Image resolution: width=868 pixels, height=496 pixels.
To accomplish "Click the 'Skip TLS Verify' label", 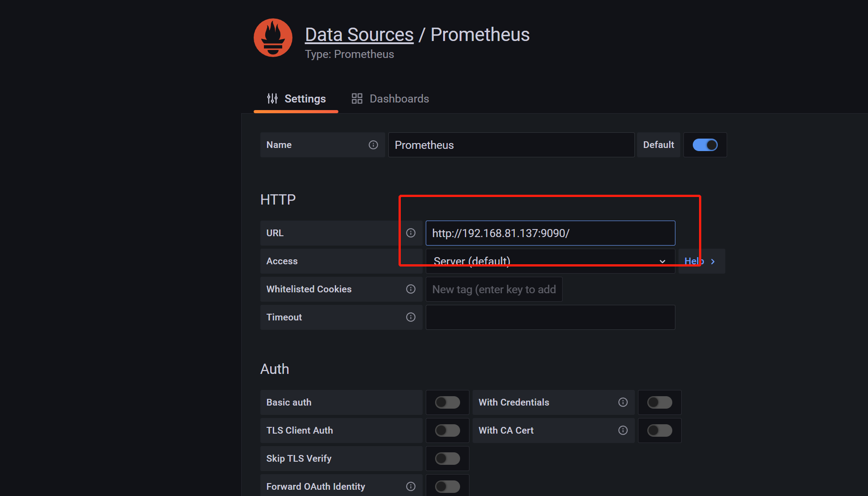I will 299,459.
